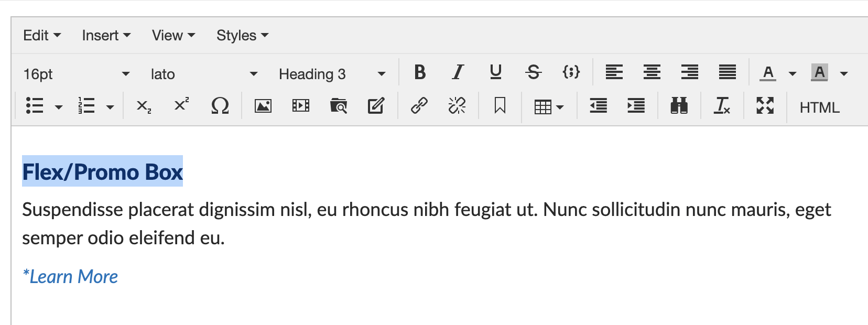Insert an anchor using bookmark icon

tap(500, 106)
